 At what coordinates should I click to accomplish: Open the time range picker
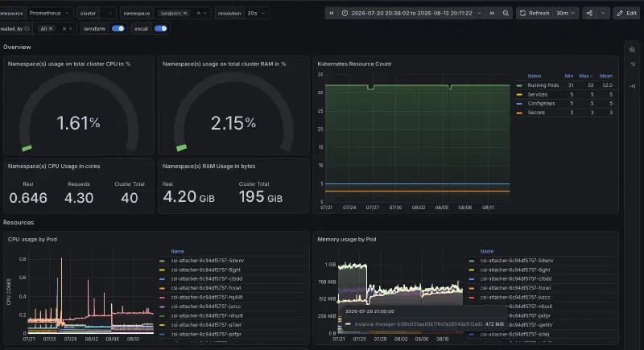click(411, 13)
